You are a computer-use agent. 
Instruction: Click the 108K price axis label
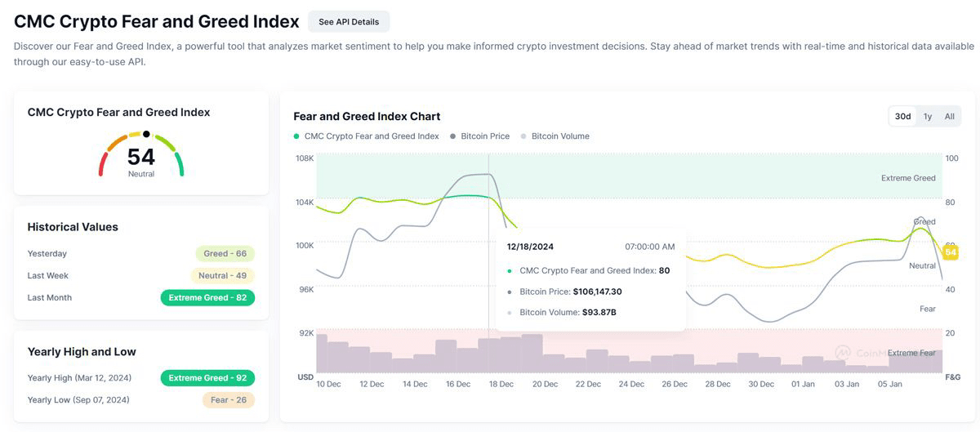tap(305, 158)
